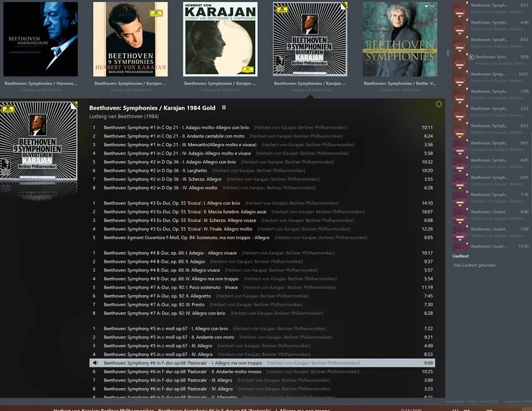Select Symphony #7 I. Poco sostenuto - Vivace
This screenshot has height=411, width=532.
pos(262,288)
